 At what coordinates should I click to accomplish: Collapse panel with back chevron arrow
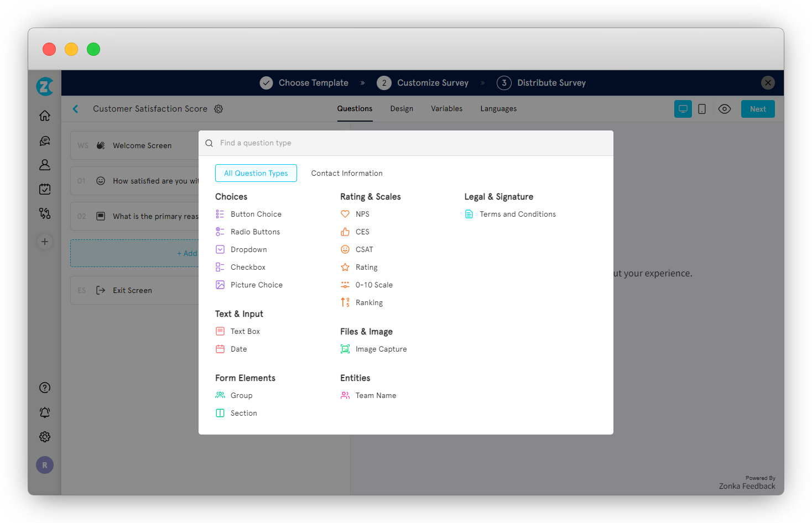(75, 109)
